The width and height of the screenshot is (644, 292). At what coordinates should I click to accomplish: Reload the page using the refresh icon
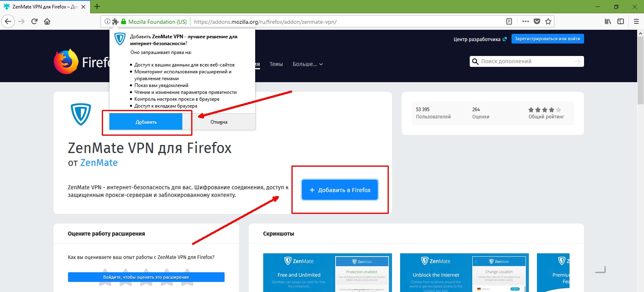tap(34, 21)
